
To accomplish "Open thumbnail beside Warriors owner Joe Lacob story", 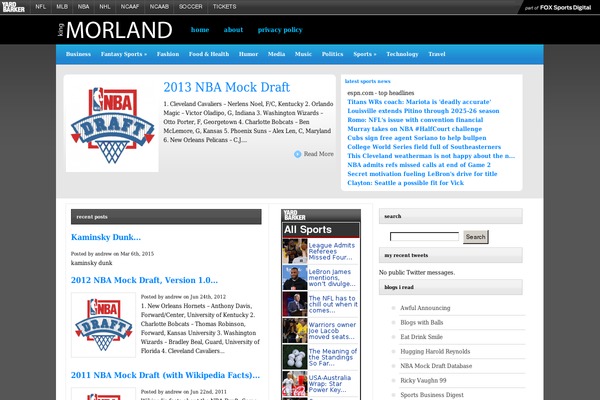I will click(295, 330).
